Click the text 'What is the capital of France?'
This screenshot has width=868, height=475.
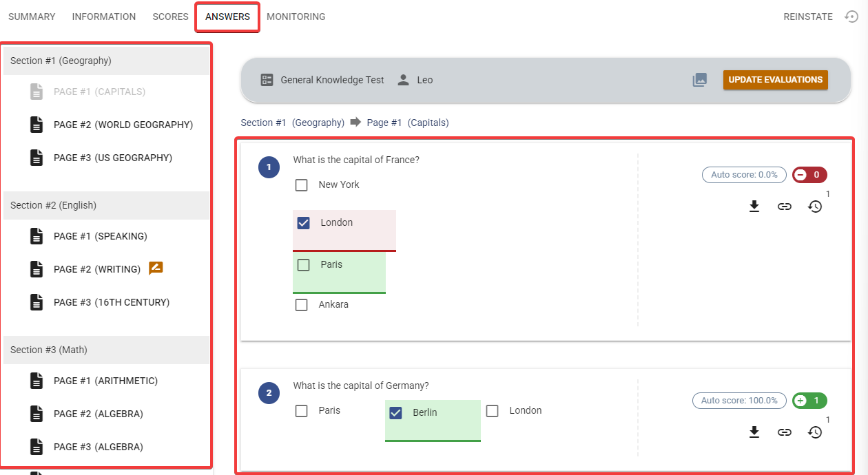356,160
